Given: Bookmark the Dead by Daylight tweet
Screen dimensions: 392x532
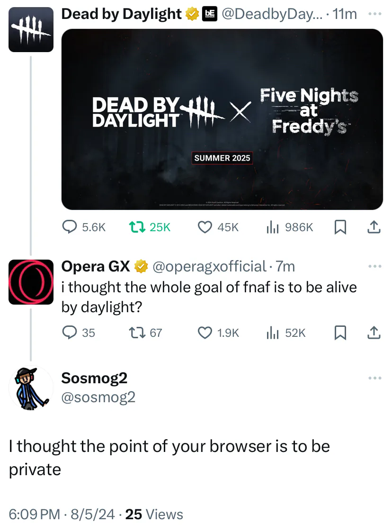Looking at the screenshot, I should coord(339,228).
